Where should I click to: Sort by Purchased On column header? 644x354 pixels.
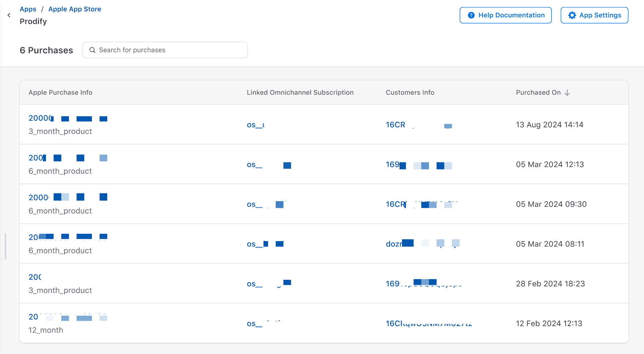(538, 93)
